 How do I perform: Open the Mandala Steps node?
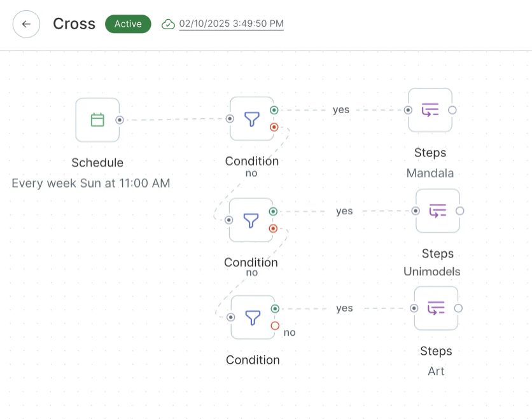click(x=430, y=110)
